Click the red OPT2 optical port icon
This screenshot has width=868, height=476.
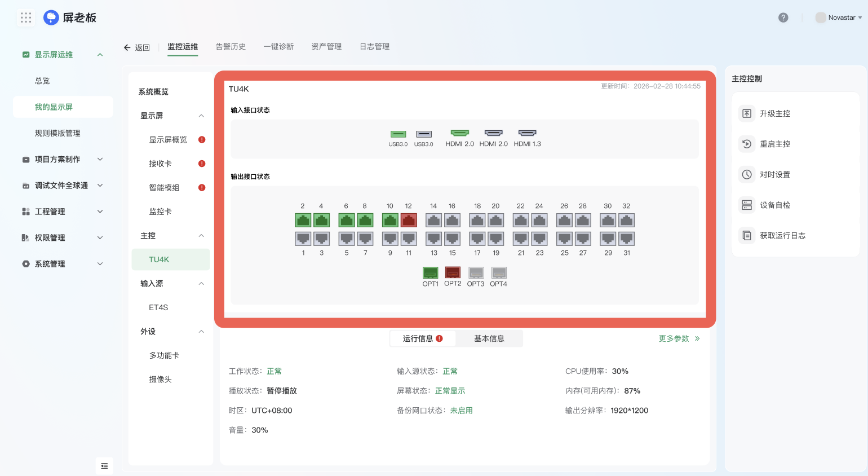(x=453, y=272)
